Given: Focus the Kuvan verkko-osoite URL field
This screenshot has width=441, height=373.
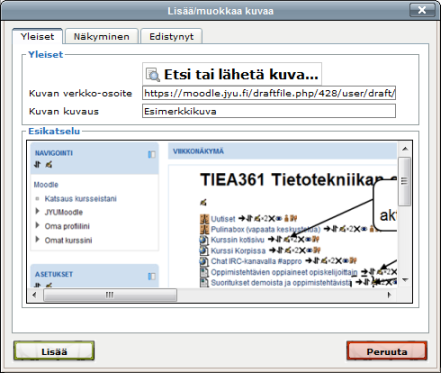Looking at the screenshot, I should tap(269, 93).
